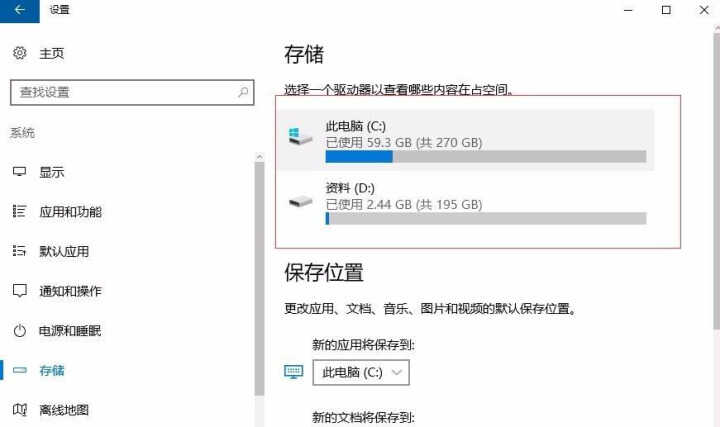The width and height of the screenshot is (720, 427).
Task: Click sidebar scrollbar up arrow
Action: (x=259, y=157)
